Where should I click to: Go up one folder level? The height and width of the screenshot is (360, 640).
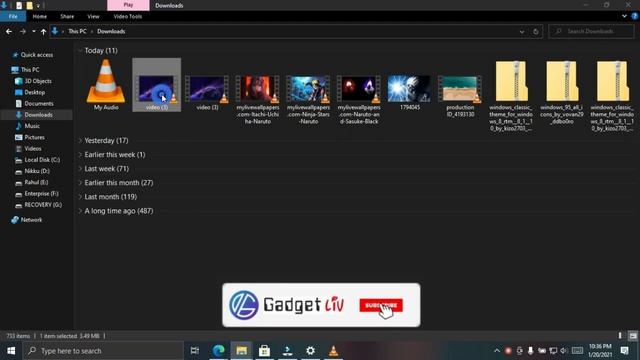point(43,31)
